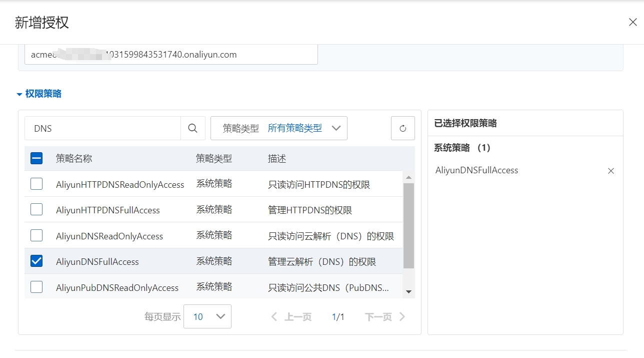Click the vertical scrollbar thumb in policy list
The width and height of the screenshot is (644, 358).
[408, 225]
